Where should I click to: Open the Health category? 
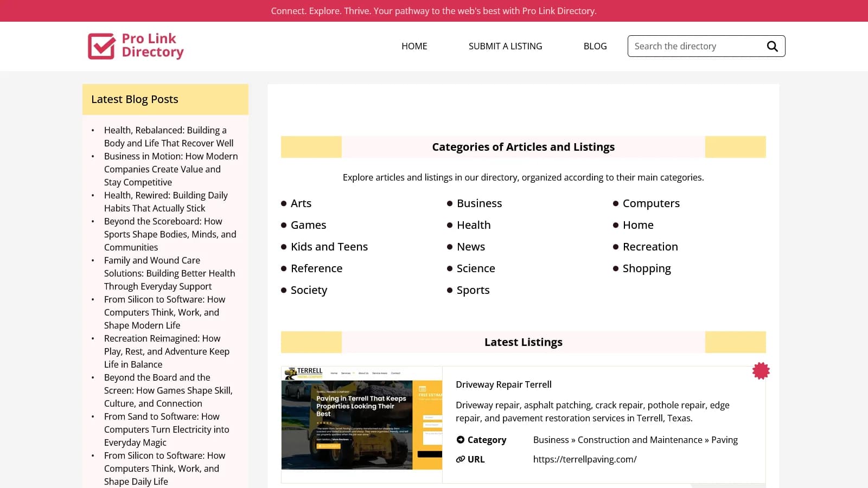click(x=474, y=225)
